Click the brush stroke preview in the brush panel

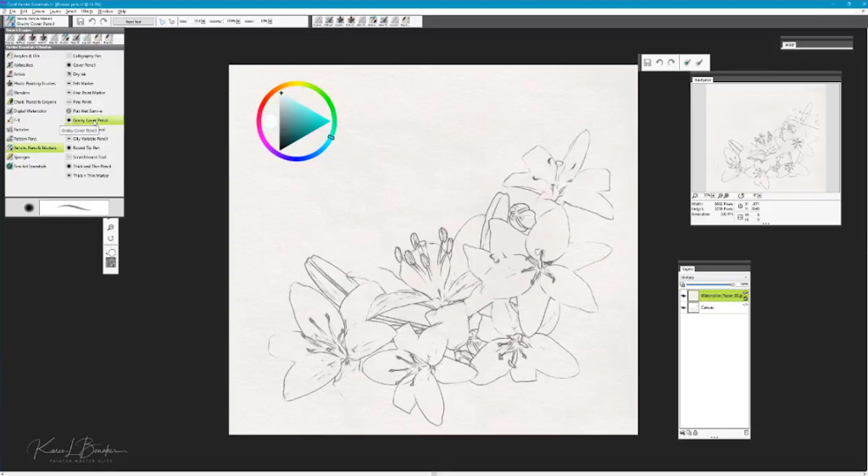pyautogui.click(x=75, y=208)
